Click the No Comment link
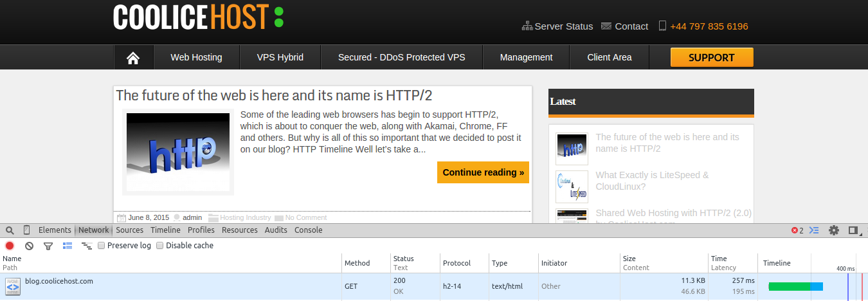 click(x=306, y=218)
